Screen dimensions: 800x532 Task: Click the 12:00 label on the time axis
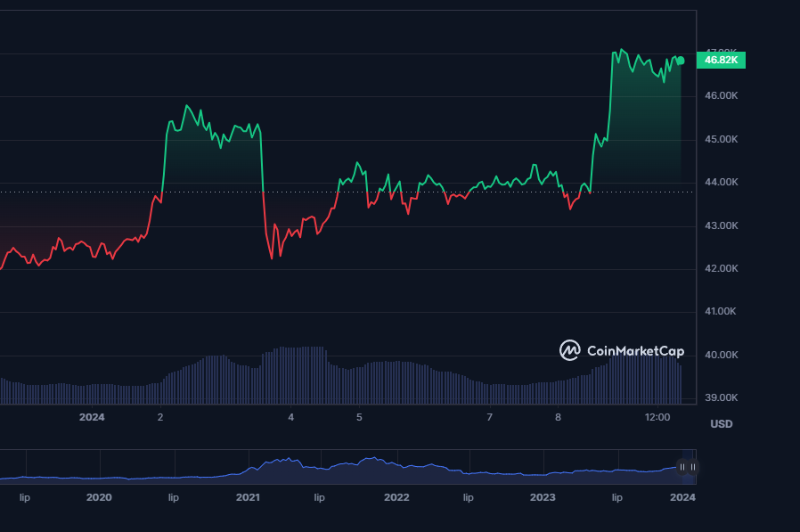[x=657, y=417]
